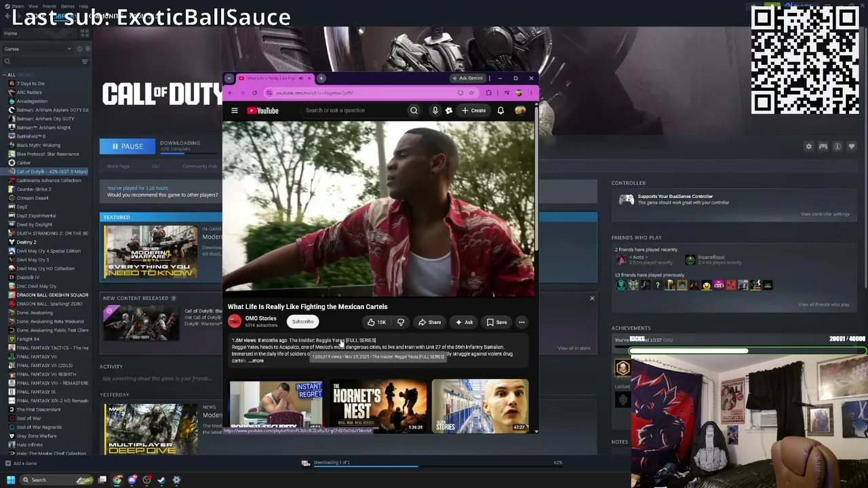Viewport: 868px width, 488px height.
Task: Go back in the Chrome browser
Action: [x=230, y=93]
